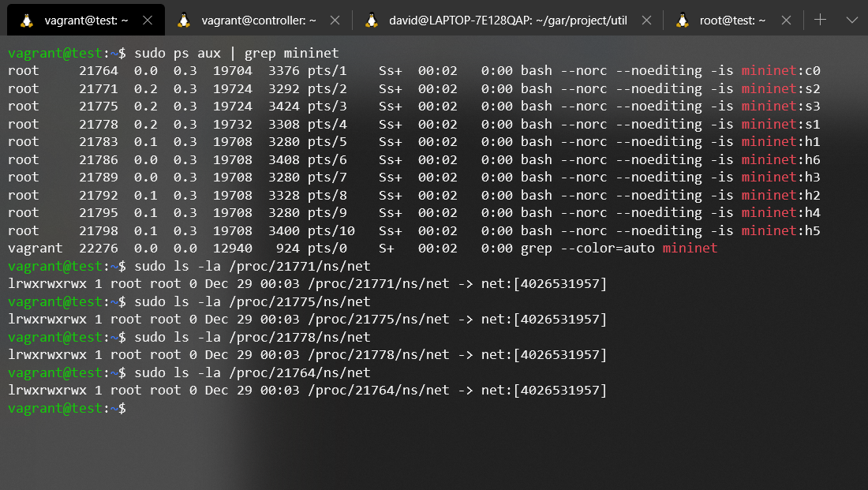Switch to the root@test tab
868x490 pixels.
[731, 21]
